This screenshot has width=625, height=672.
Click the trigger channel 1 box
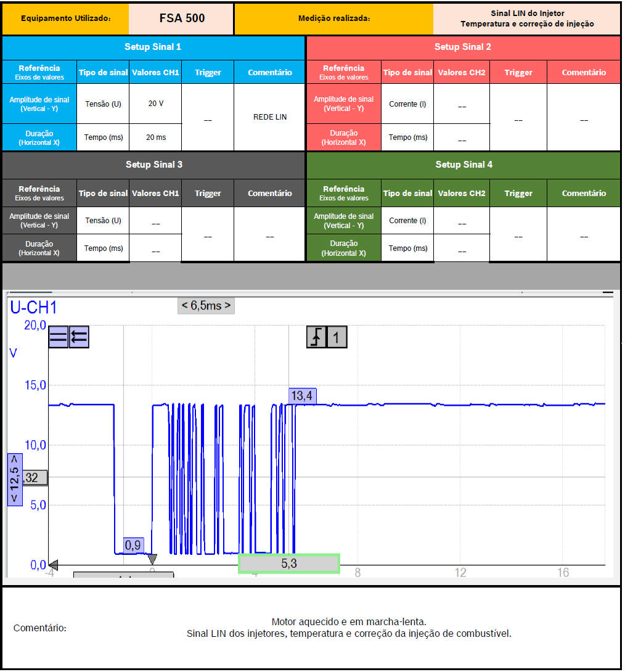click(337, 337)
